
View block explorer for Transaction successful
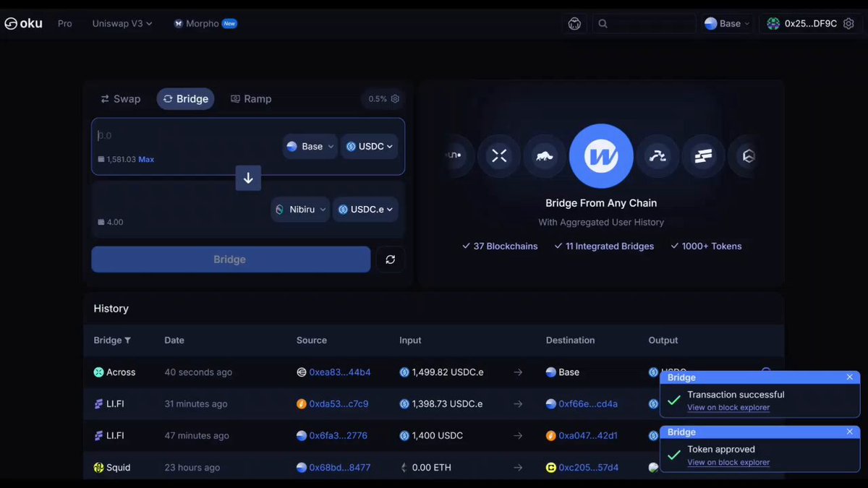coord(728,408)
